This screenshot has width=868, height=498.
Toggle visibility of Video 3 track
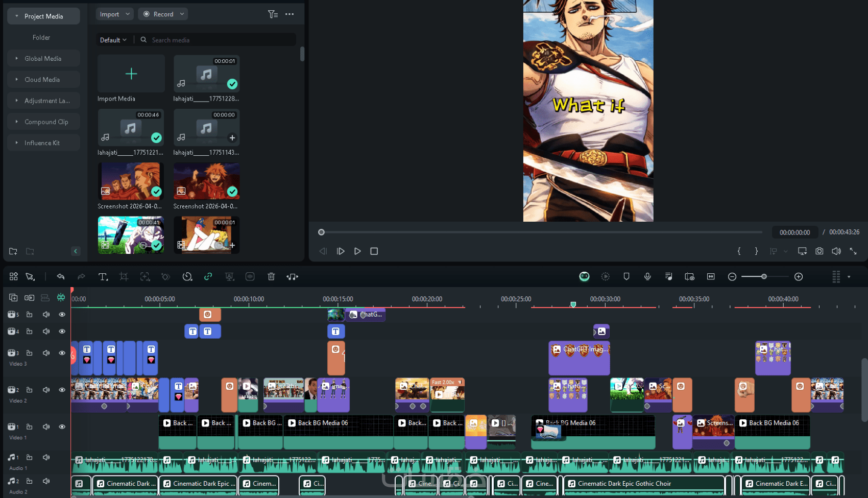coord(62,353)
